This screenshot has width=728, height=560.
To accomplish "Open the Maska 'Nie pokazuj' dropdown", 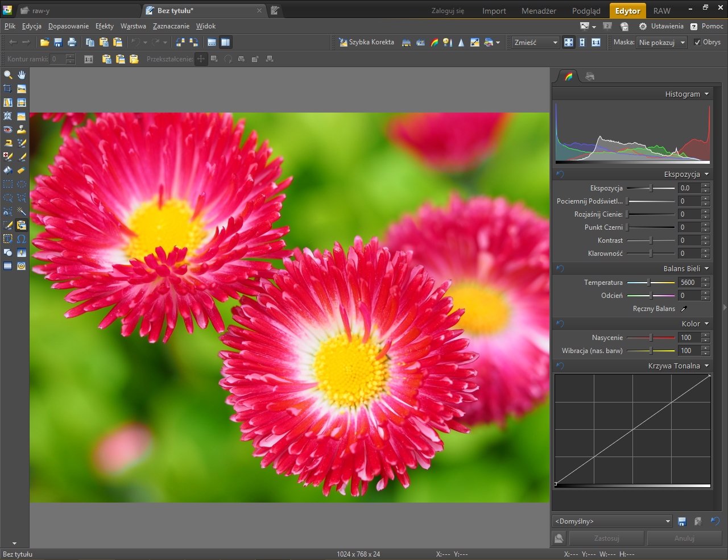I will (661, 43).
